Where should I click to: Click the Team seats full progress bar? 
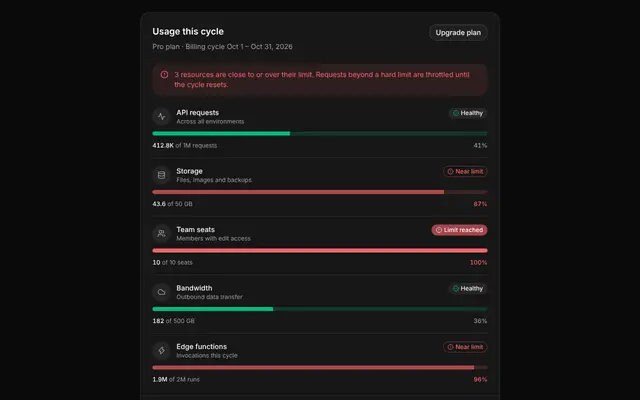[320, 251]
